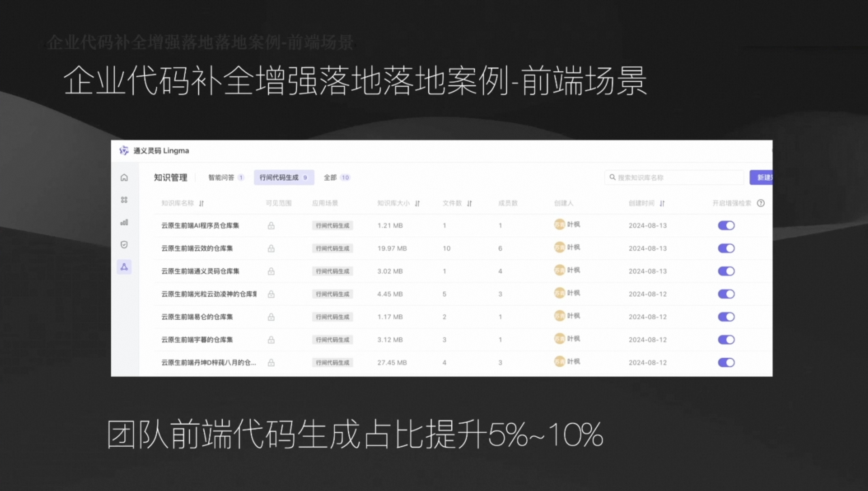Click creator avatar in the 27.45 MB row
Screen dimensions: 868x491
(559, 361)
